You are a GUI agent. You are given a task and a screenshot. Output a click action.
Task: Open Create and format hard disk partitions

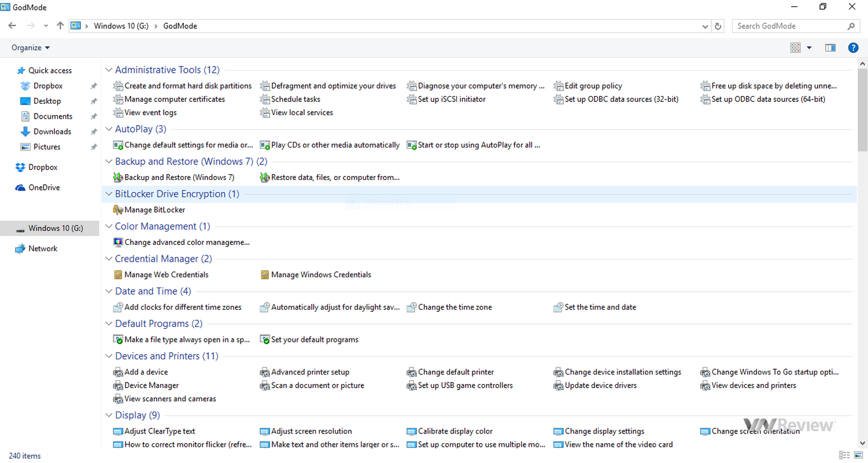[x=183, y=86]
